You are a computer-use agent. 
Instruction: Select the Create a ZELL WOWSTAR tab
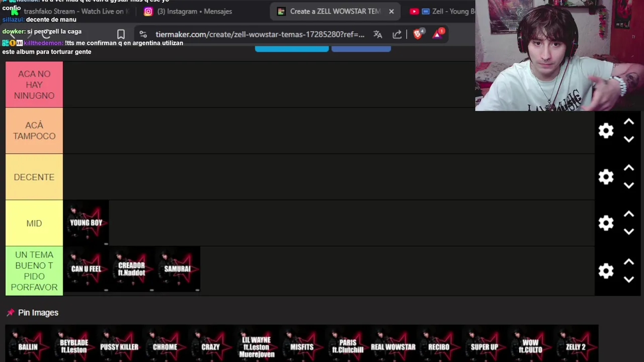(x=335, y=11)
